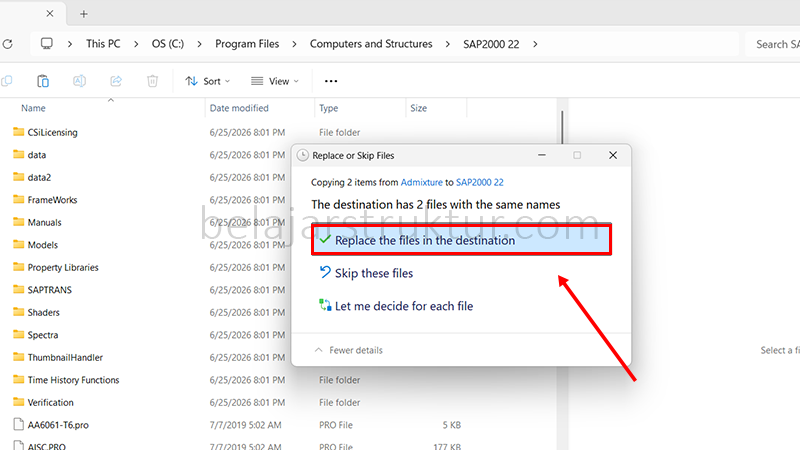Viewport: 800px width, 450px height.
Task: Open the Admixture source link
Action: pyautogui.click(x=421, y=182)
